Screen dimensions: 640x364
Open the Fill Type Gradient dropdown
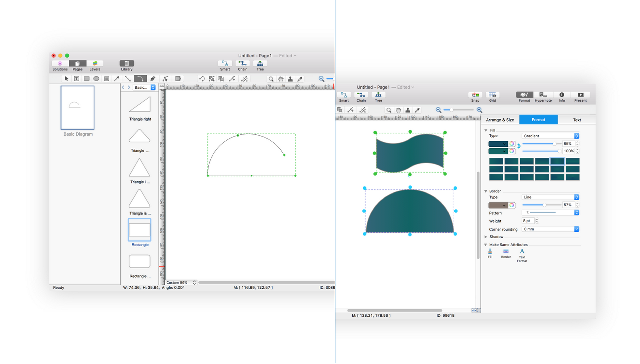tap(550, 136)
